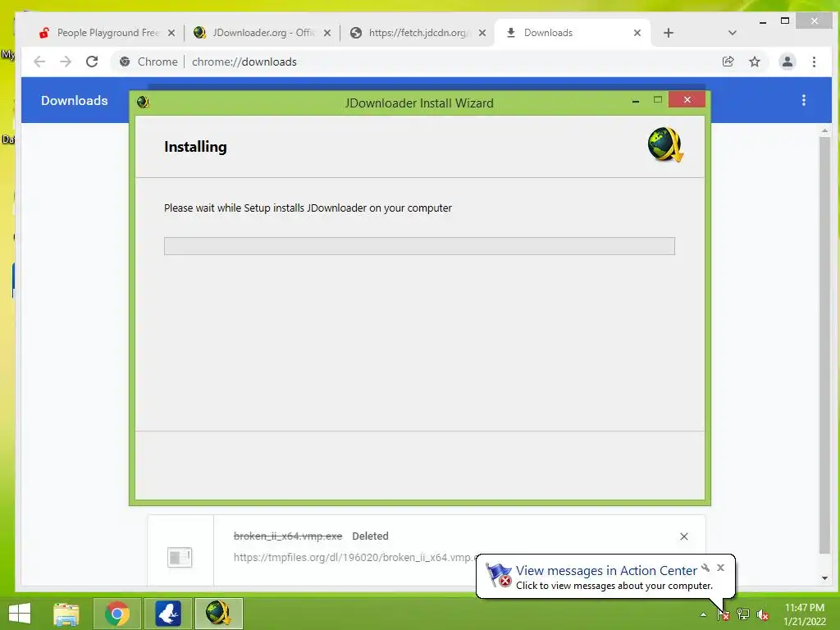Click the Chrome site info icon
Viewport: 840px width, 630px height.
tap(125, 62)
